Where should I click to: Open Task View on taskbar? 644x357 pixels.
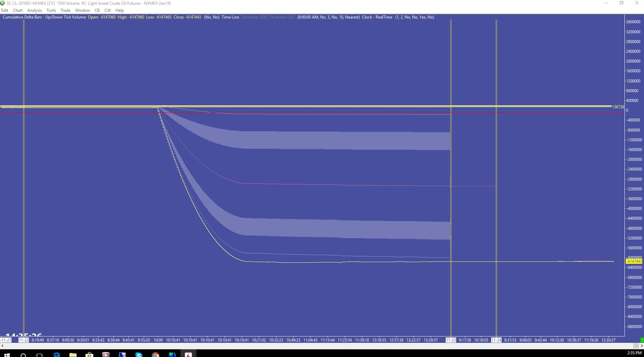[39, 355]
